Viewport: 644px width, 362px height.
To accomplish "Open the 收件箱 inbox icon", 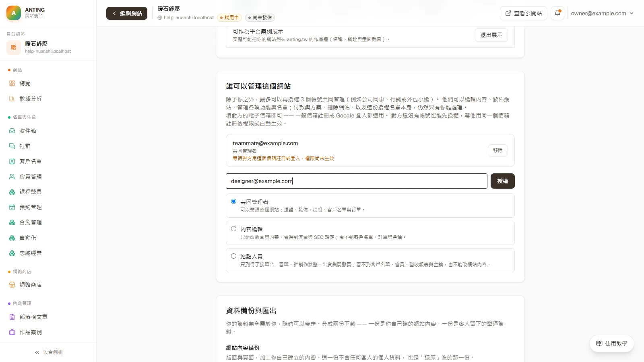I will (12, 131).
